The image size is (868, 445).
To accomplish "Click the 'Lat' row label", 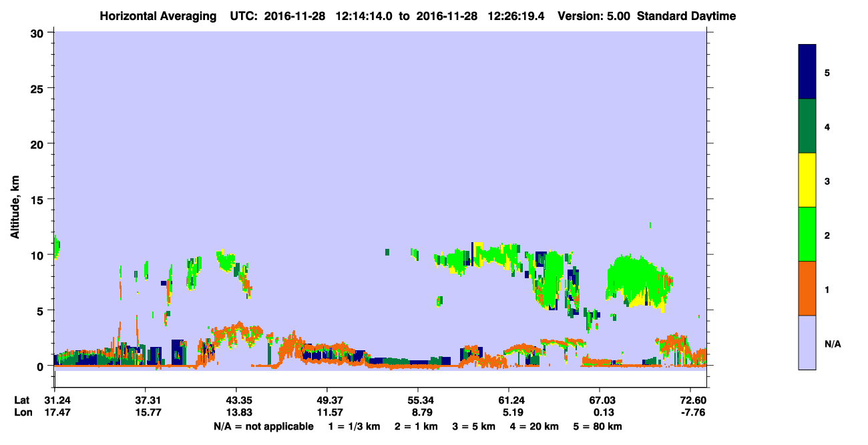I will click(21, 400).
